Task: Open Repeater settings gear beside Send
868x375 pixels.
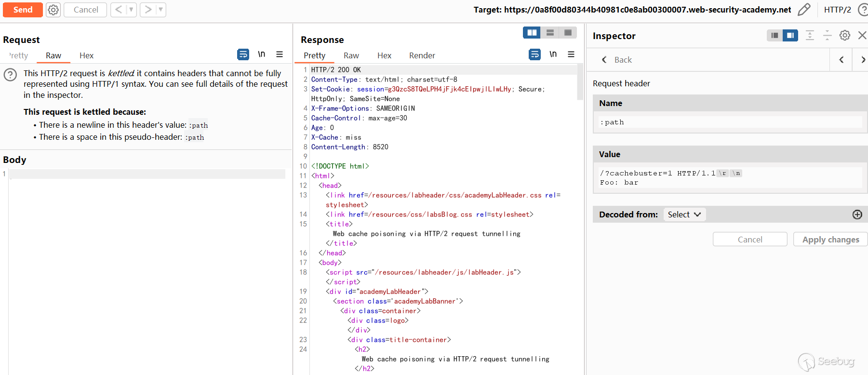Action: (53, 10)
